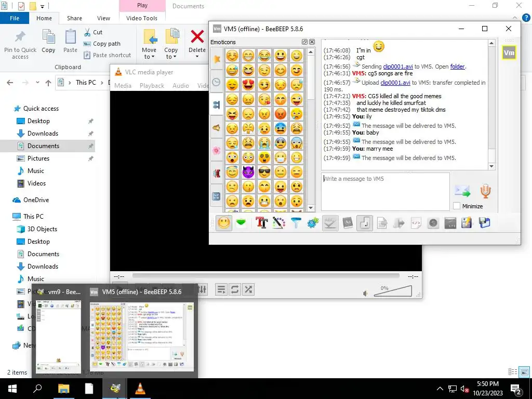Screen dimensions: 532x399
Task: Click Cut in the Clipboard group
Action: (94, 32)
